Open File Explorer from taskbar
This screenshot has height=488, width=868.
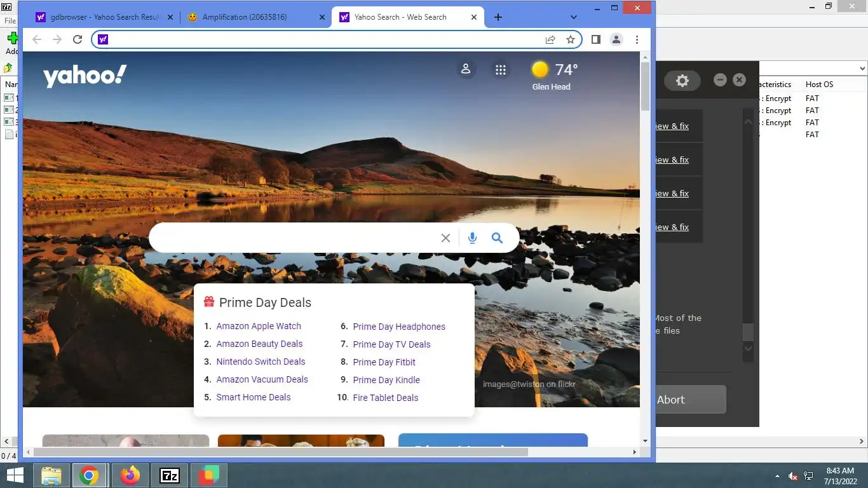51,475
